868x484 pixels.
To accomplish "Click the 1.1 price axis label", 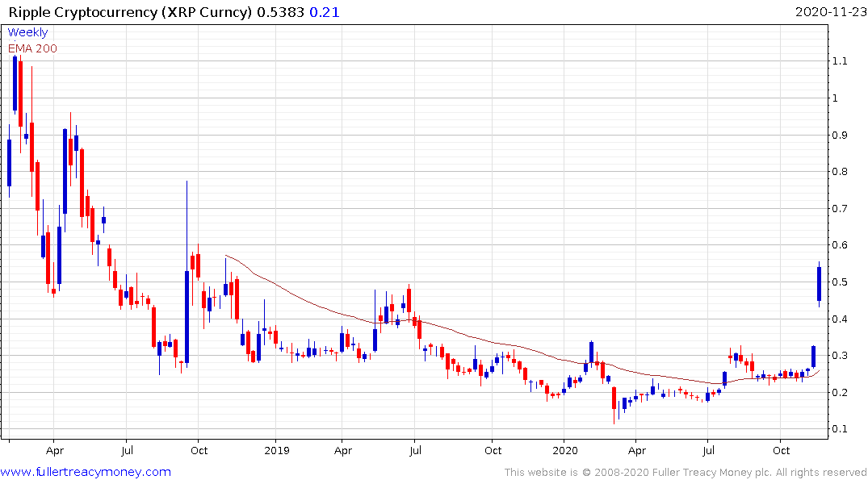I will point(839,60).
